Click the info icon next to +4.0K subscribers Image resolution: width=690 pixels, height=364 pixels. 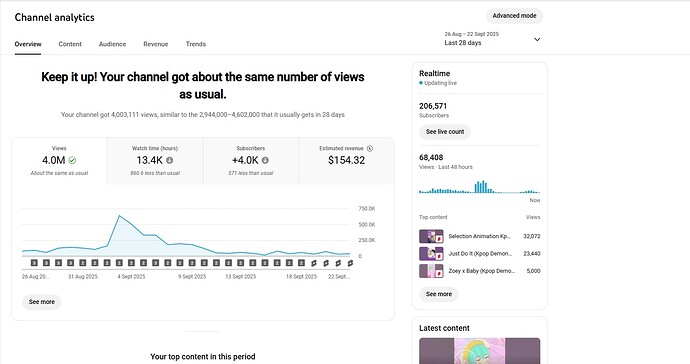[x=265, y=160]
